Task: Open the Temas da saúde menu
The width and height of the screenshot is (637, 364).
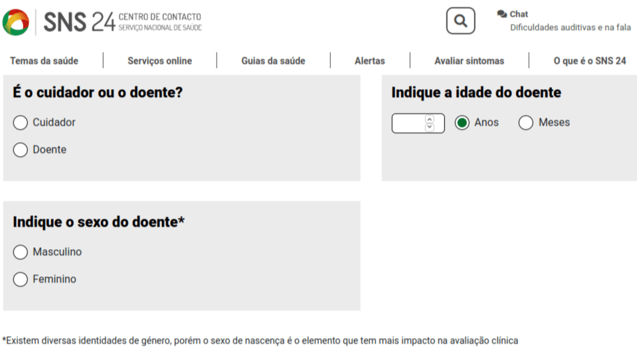Action: [44, 61]
